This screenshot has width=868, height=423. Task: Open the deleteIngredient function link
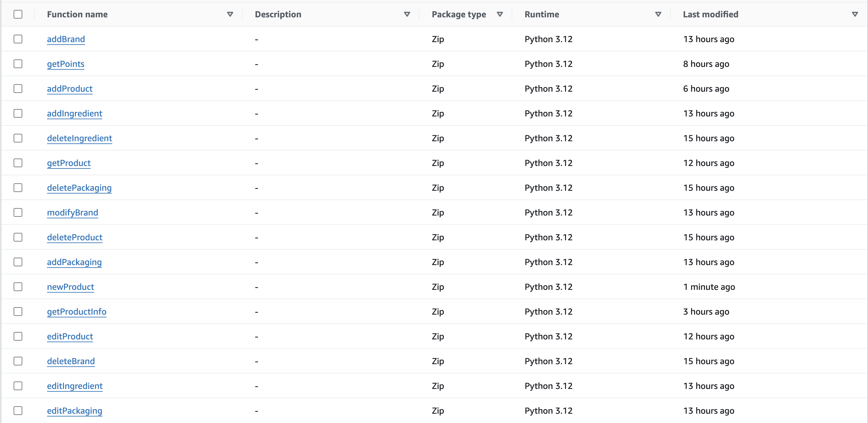79,138
